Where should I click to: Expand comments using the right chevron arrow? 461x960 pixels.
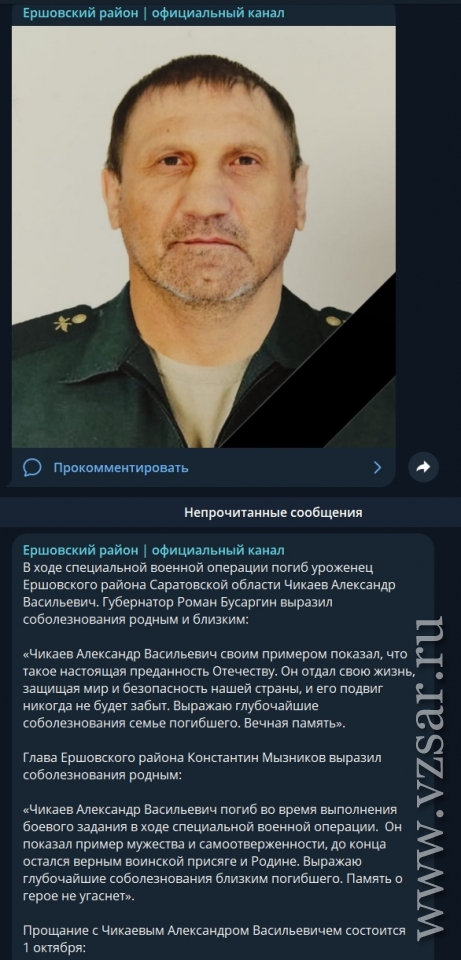point(377,468)
